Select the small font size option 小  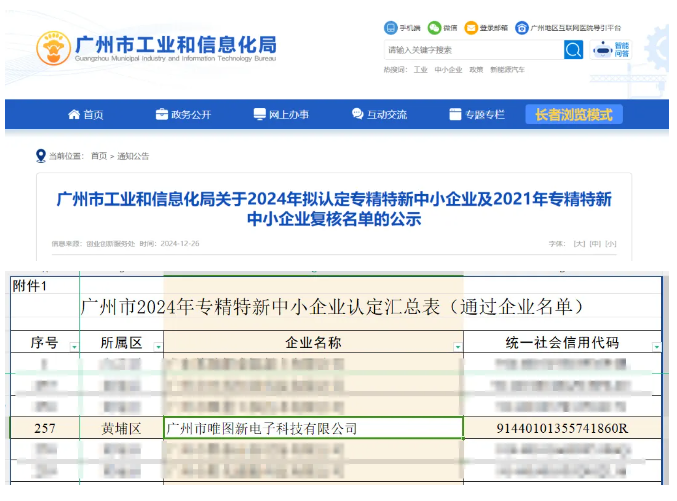(610, 243)
